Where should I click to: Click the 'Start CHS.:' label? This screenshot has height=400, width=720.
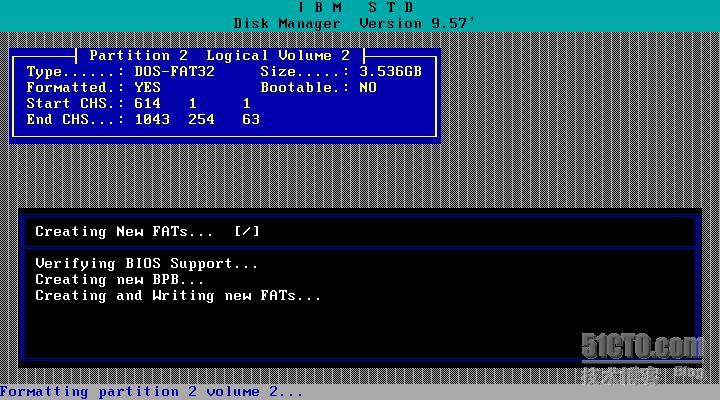(75, 103)
